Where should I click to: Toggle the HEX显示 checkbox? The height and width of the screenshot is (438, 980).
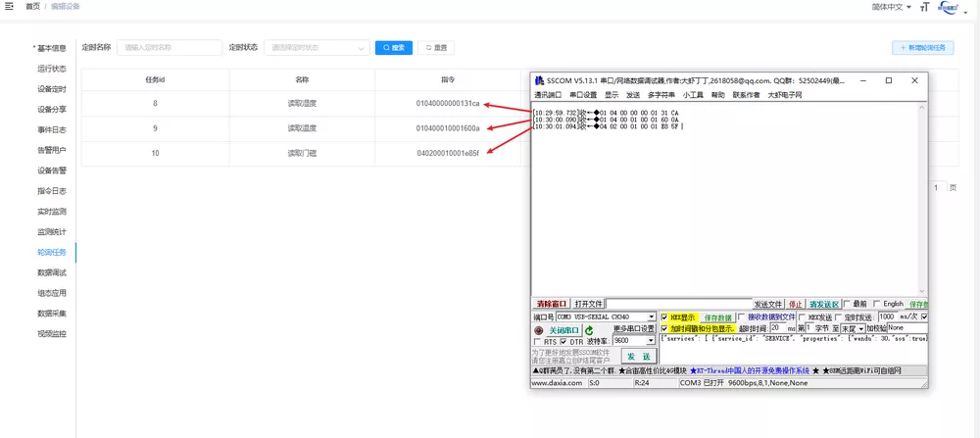click(664, 317)
